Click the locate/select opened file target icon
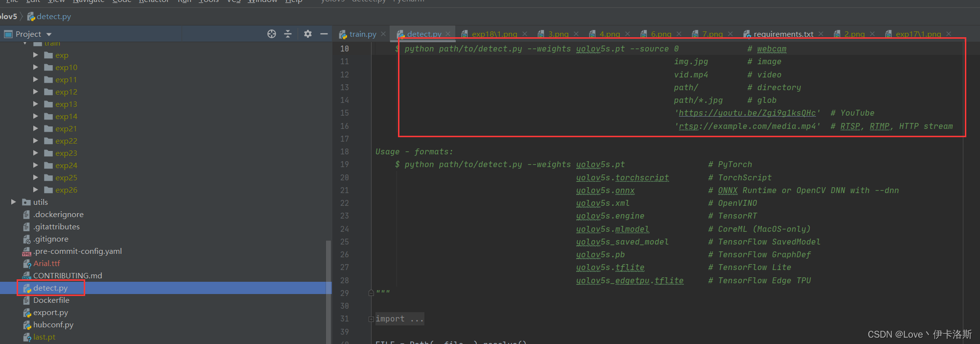 tap(272, 34)
